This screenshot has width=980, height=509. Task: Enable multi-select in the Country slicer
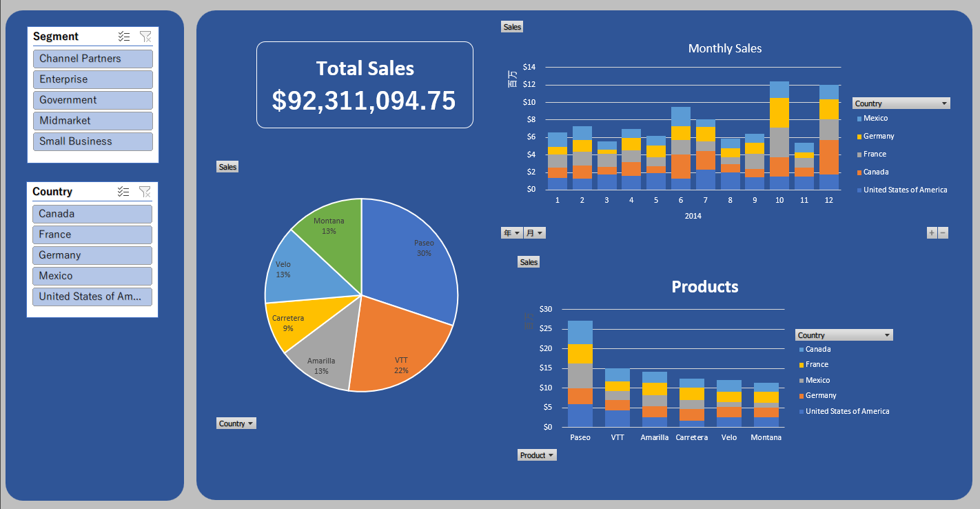coord(124,192)
